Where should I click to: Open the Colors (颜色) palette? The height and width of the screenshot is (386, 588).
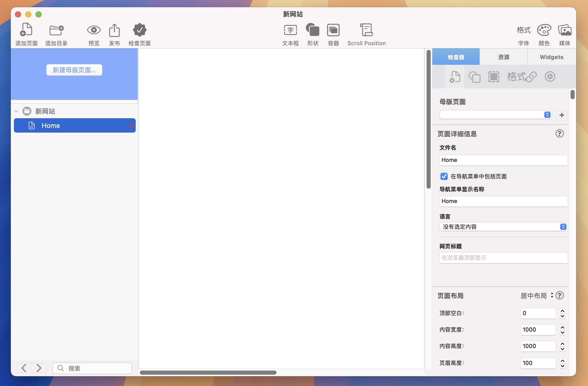pyautogui.click(x=544, y=30)
